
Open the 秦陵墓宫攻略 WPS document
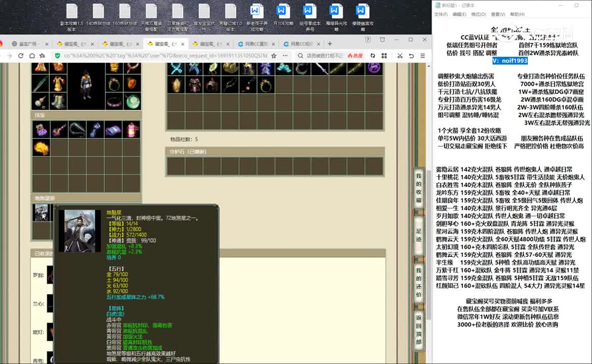coord(362,17)
